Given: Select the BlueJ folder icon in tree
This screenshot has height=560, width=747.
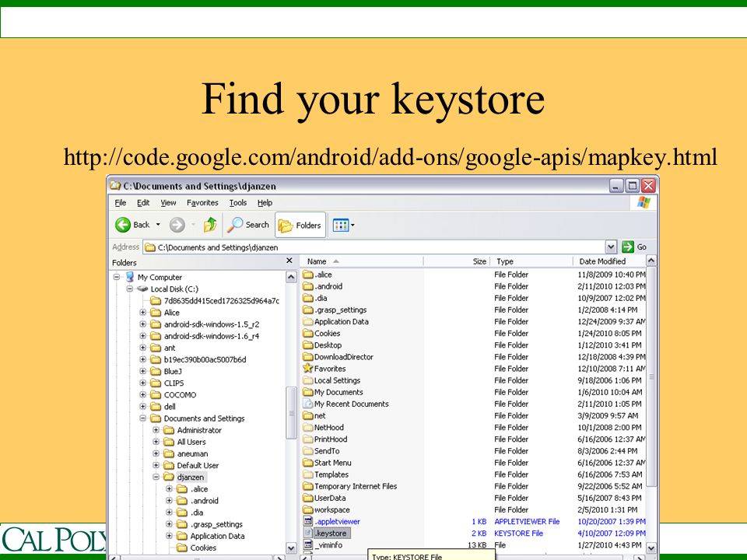Looking at the screenshot, I should [156, 371].
